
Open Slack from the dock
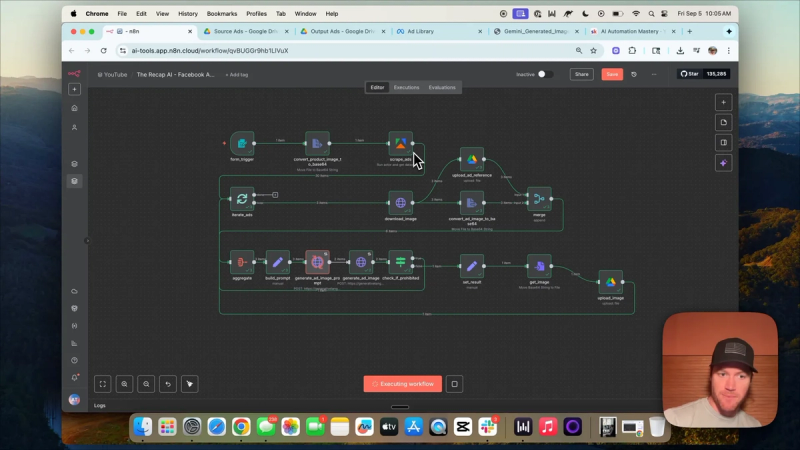tap(487, 427)
